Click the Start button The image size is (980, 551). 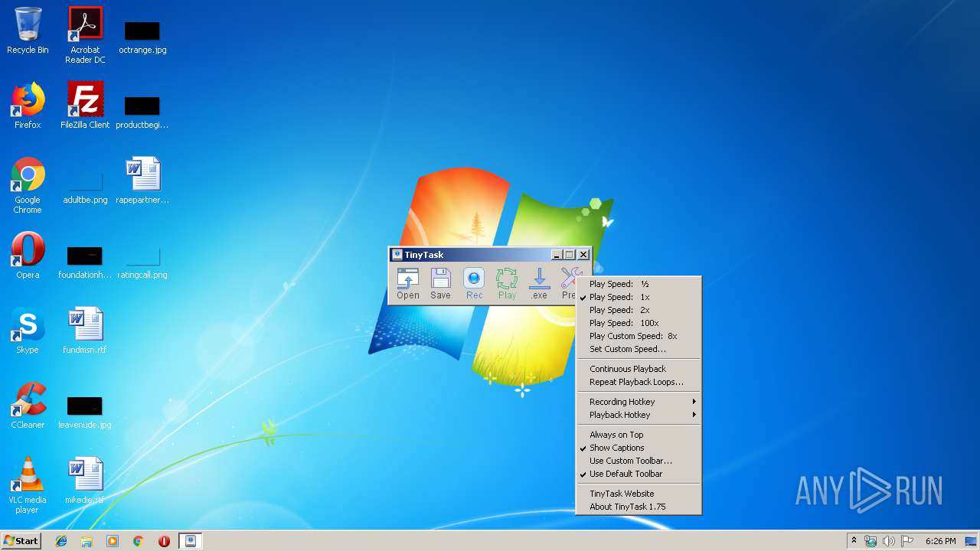21,541
